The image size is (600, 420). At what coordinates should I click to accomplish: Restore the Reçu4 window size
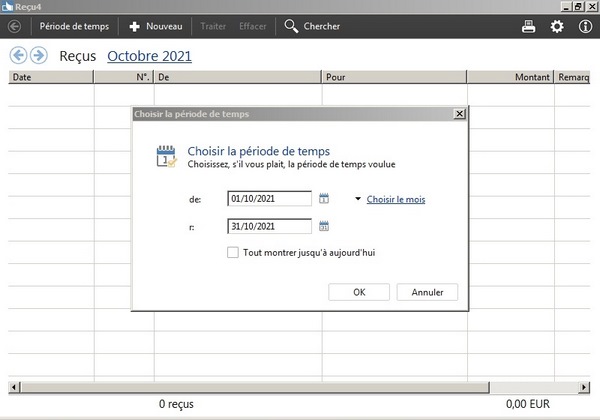tap(578, 7)
